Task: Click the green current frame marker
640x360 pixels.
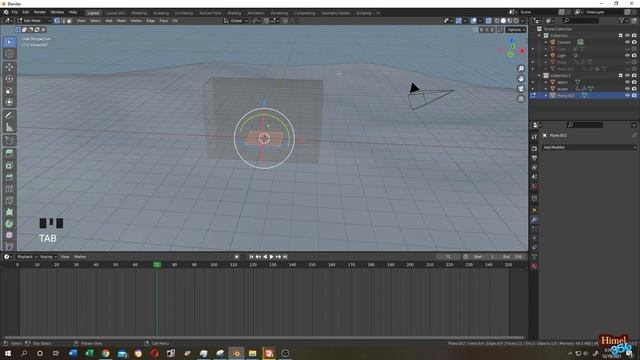Action: (157, 265)
